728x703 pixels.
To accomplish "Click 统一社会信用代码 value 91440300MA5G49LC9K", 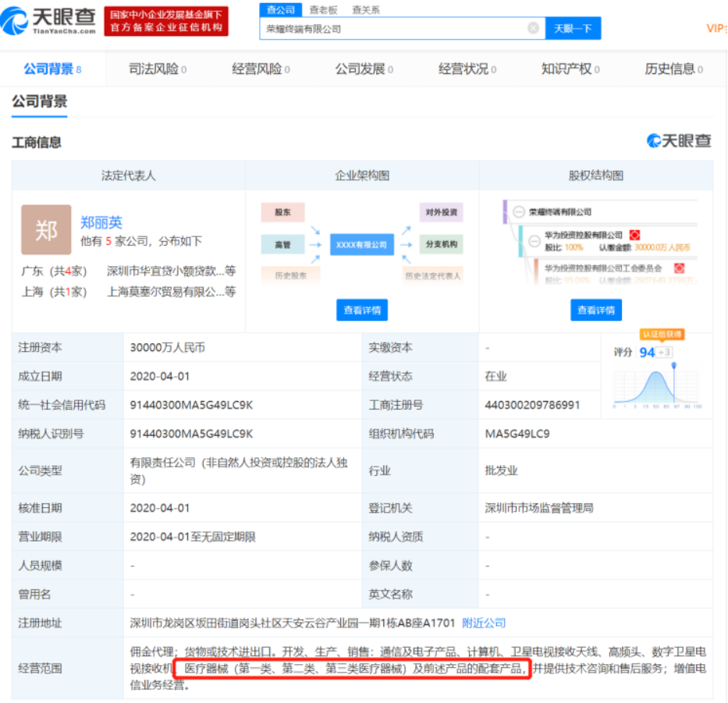I will tap(191, 405).
